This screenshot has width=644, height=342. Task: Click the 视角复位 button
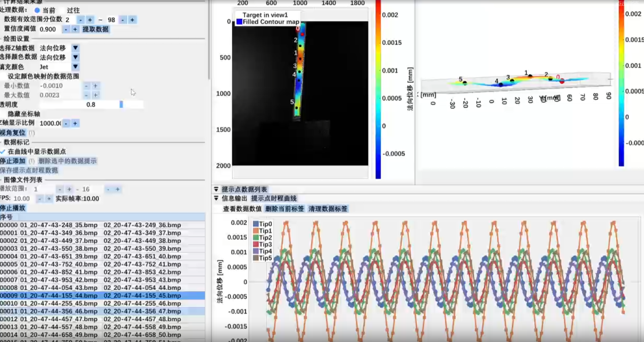[13, 133]
